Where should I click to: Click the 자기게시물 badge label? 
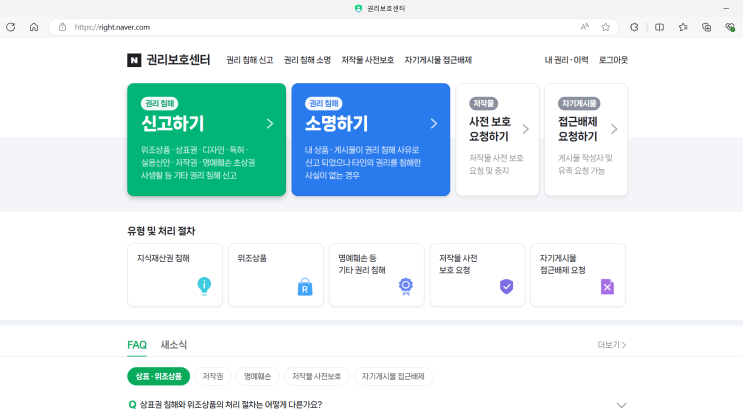[579, 103]
